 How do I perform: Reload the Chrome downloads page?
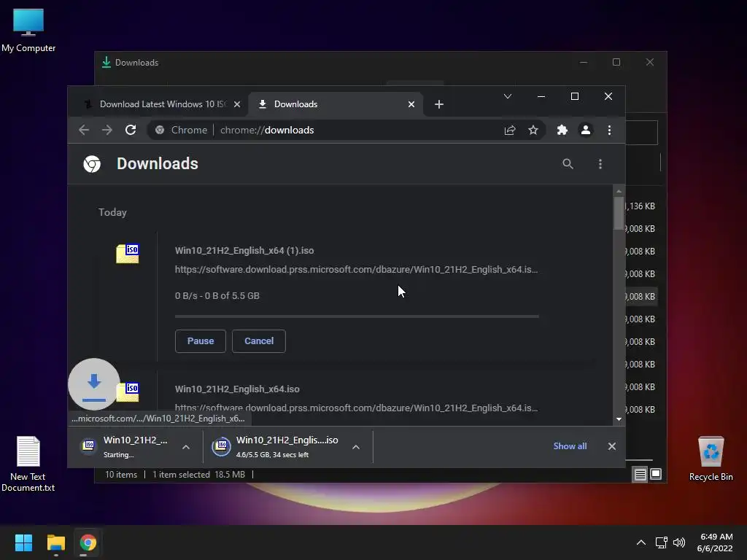(x=131, y=130)
